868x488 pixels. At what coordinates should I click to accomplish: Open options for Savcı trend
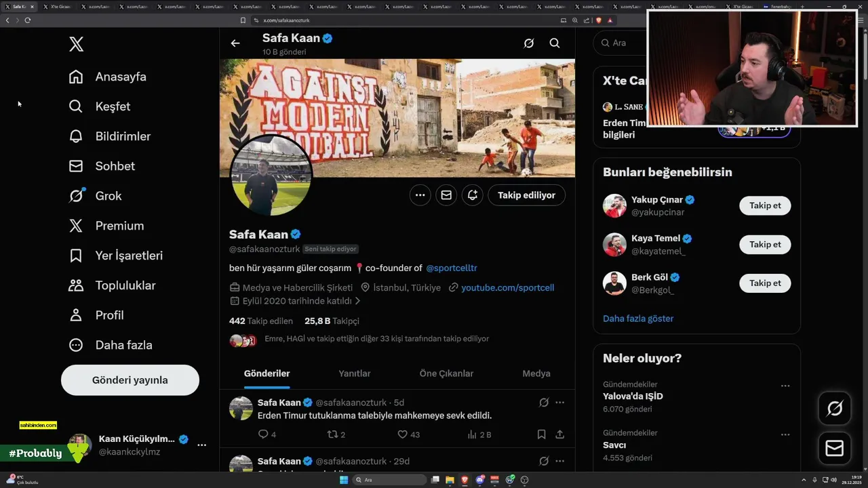click(785, 434)
